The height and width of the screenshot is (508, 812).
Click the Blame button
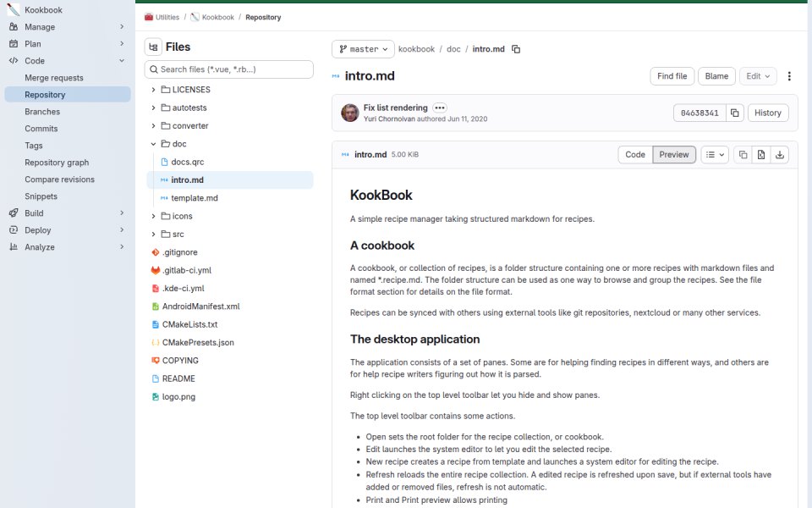click(x=716, y=76)
